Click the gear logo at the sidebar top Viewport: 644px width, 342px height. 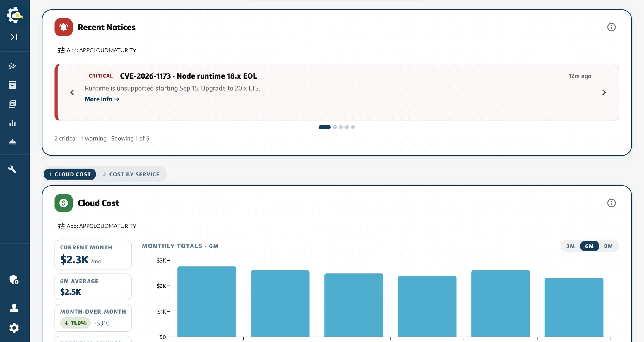click(x=15, y=15)
